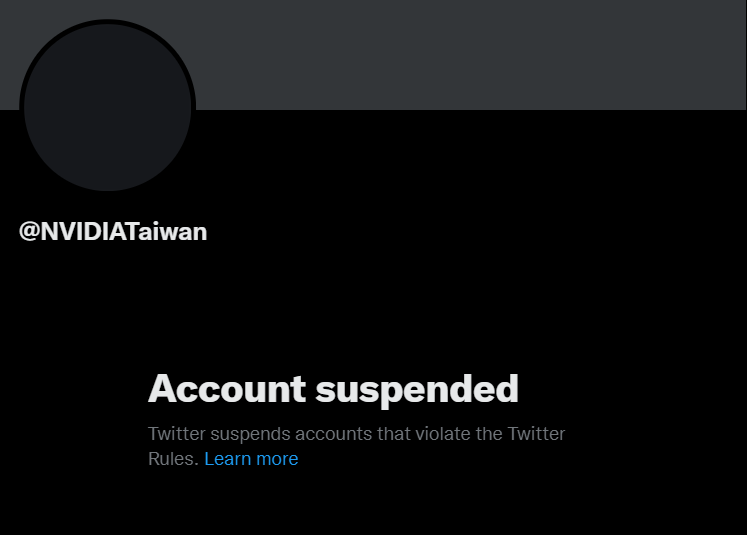Click the word Rules. before Learn more
Image resolution: width=747 pixels, height=535 pixels.
coord(173,459)
